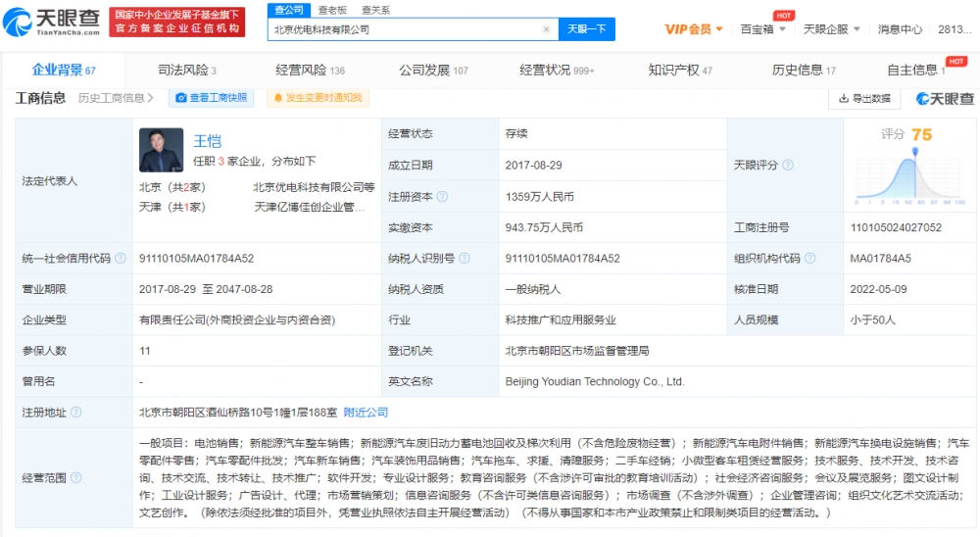Click the account number 2813... at top right
The image size is (980, 537).
955,29
